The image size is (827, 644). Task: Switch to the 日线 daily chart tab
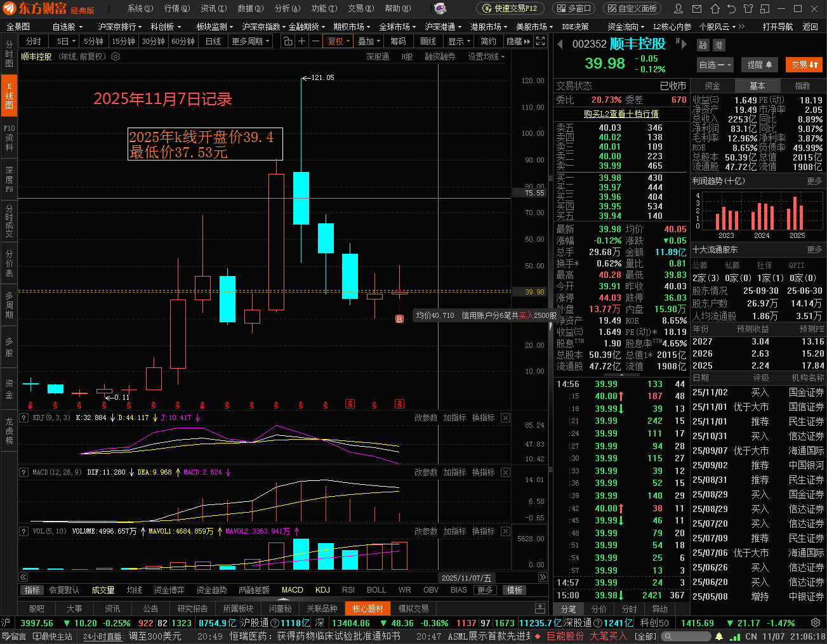tap(213, 41)
